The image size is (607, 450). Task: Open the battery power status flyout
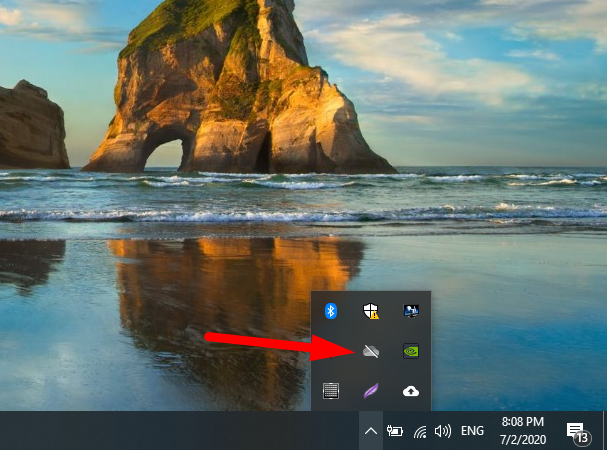click(395, 431)
